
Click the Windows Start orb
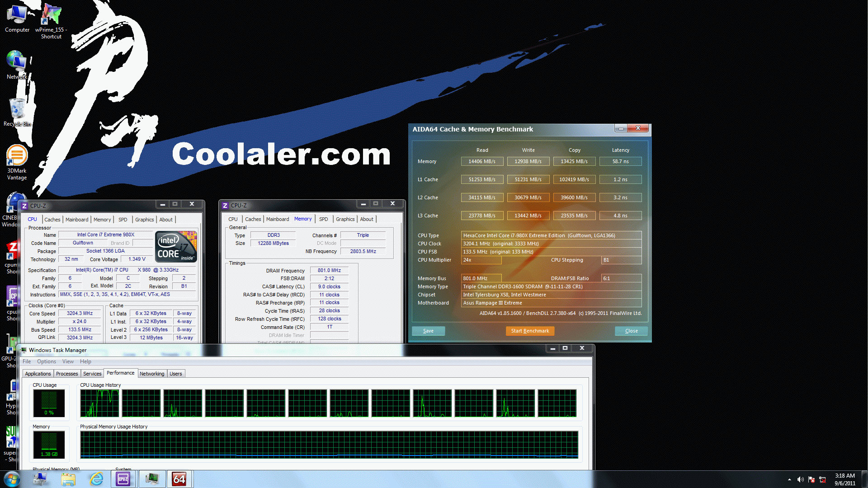tap(12, 479)
